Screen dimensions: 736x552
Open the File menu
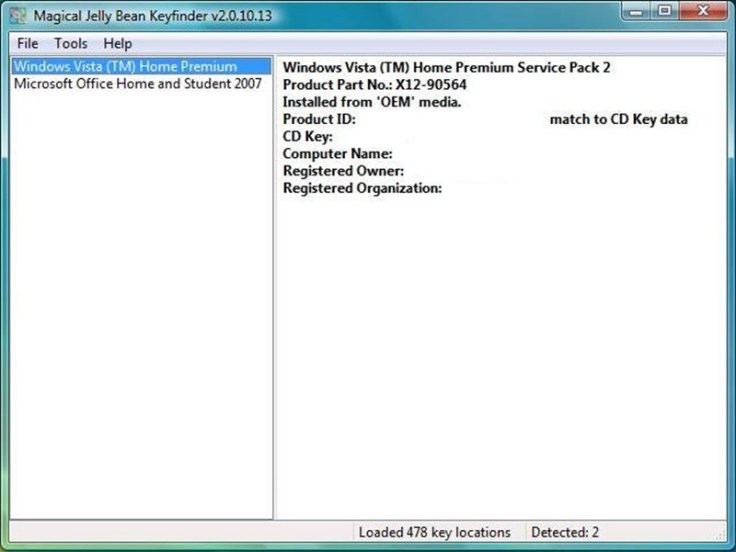tap(27, 44)
